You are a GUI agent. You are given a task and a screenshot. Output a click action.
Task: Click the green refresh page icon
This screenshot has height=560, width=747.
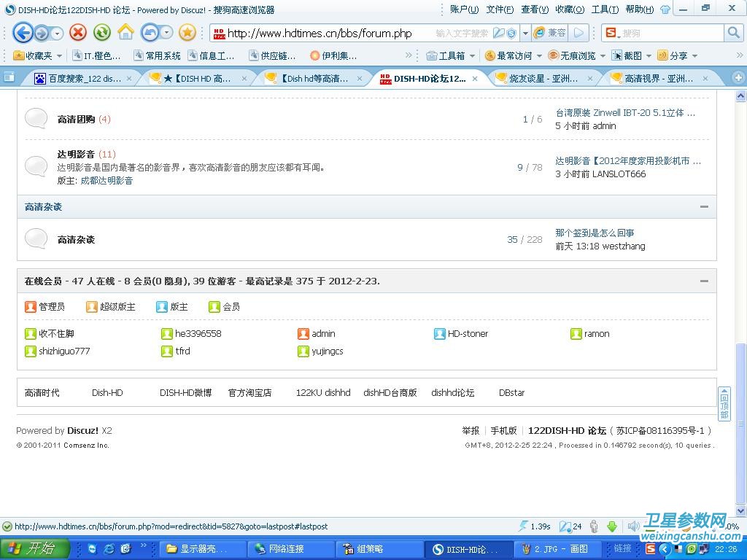pos(101,33)
